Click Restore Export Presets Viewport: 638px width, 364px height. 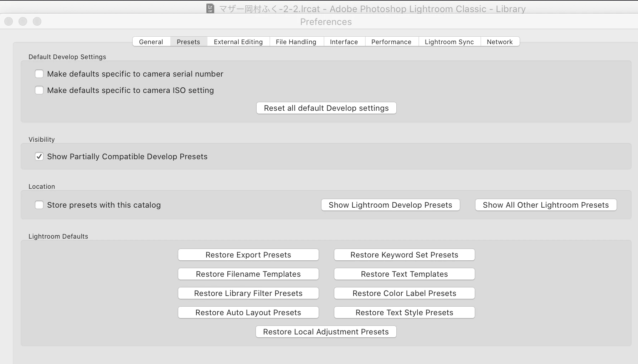click(x=248, y=255)
